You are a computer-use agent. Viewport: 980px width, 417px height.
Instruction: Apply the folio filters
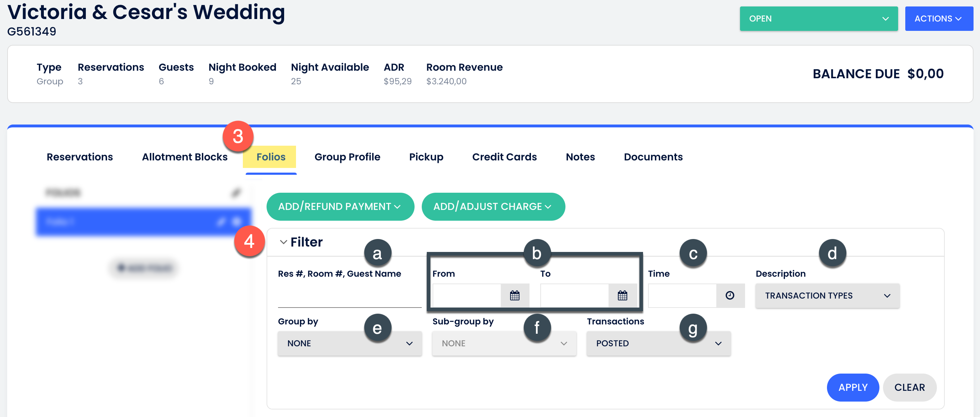pyautogui.click(x=852, y=387)
